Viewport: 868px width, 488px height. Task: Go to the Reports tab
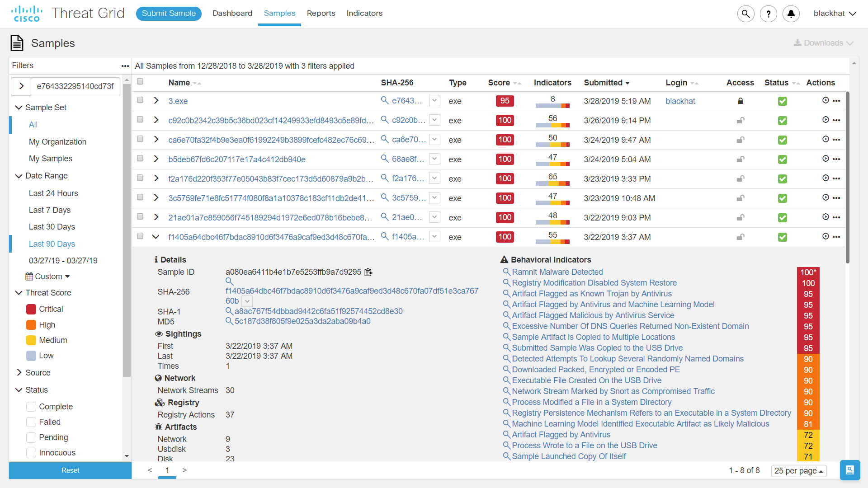pyautogui.click(x=321, y=14)
